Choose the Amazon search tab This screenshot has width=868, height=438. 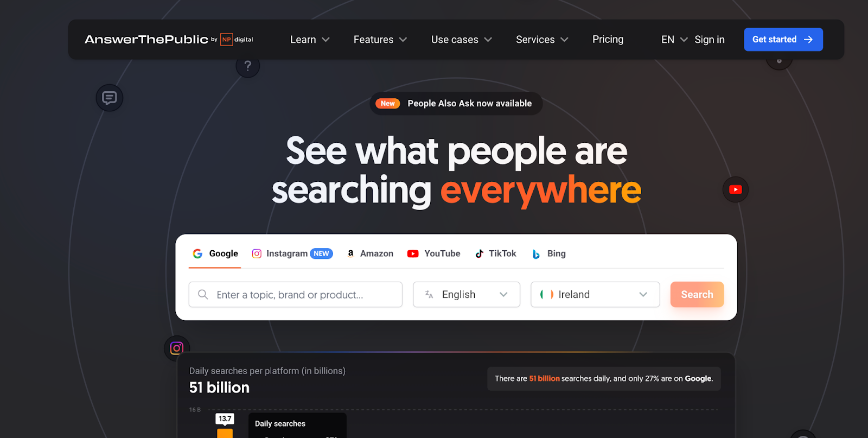[370, 253]
